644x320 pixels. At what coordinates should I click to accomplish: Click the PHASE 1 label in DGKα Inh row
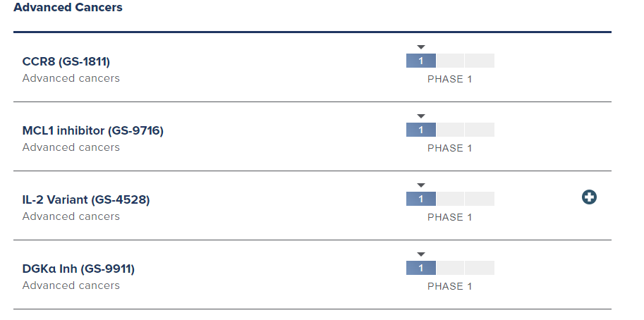click(450, 286)
